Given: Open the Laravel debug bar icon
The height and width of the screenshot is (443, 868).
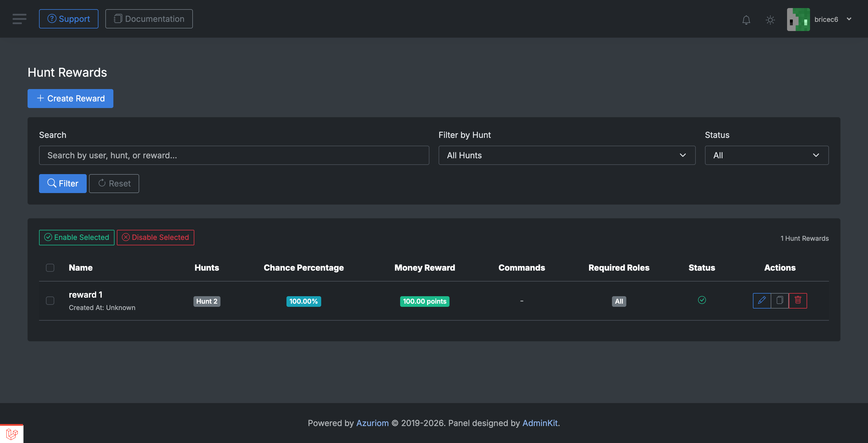Looking at the screenshot, I should pos(11,434).
